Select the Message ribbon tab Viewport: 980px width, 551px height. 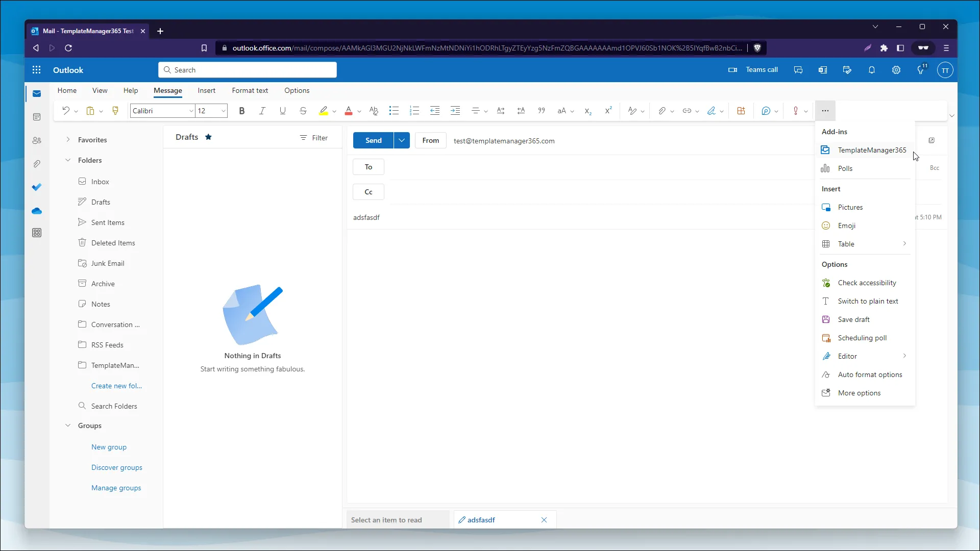[167, 90]
